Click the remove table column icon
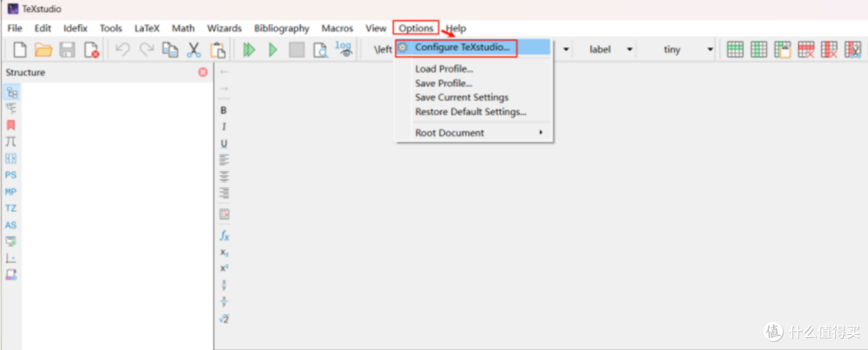Viewport: 868px width, 350px height. tap(829, 50)
